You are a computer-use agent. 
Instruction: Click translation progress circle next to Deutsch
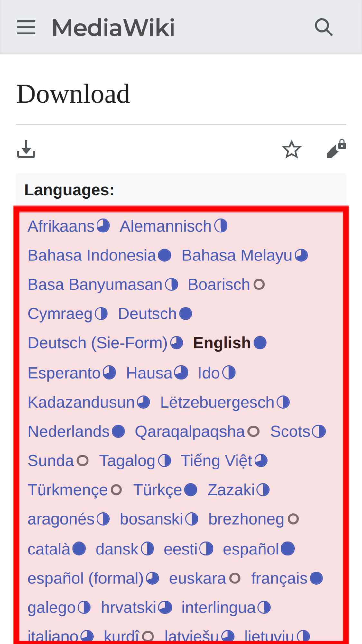click(x=186, y=314)
